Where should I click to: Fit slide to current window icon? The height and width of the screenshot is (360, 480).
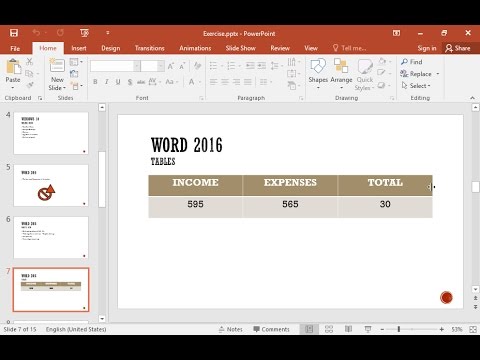click(473, 329)
